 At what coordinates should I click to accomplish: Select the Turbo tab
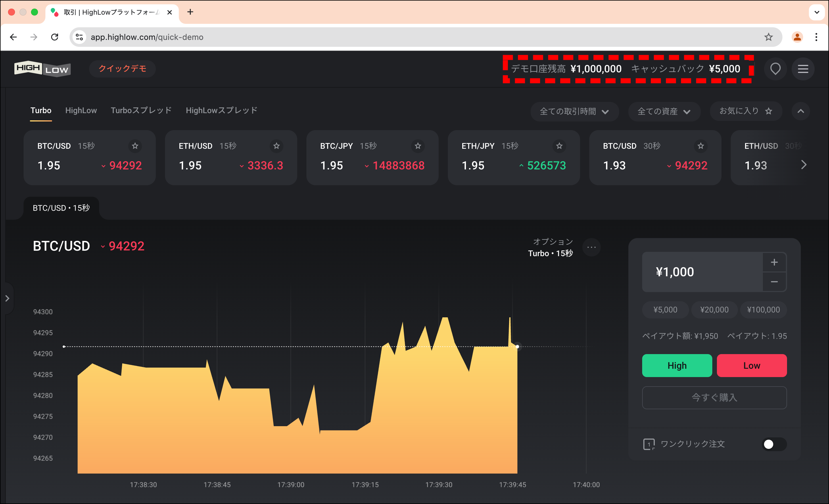(40, 111)
